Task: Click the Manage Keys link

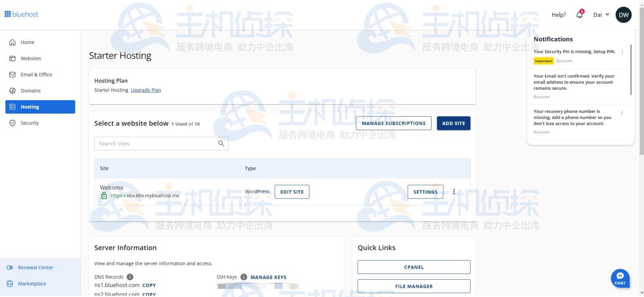Action: pyautogui.click(x=268, y=277)
